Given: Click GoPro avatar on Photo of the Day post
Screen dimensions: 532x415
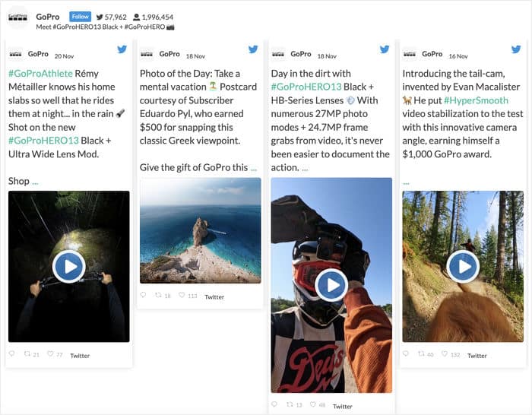Looking at the screenshot, I should [147, 54].
